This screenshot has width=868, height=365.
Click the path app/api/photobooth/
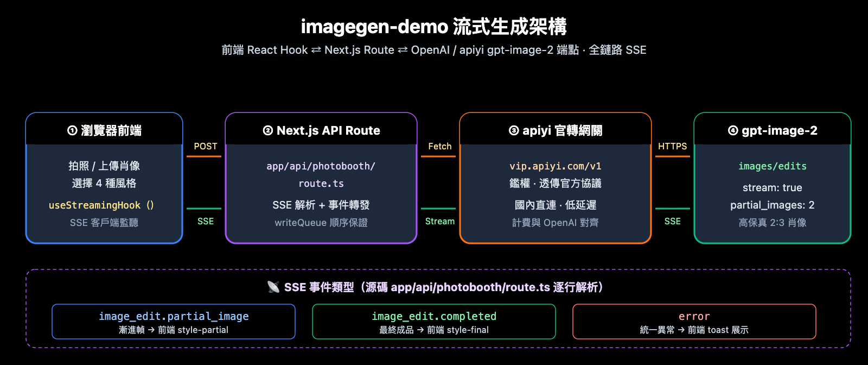click(321, 166)
